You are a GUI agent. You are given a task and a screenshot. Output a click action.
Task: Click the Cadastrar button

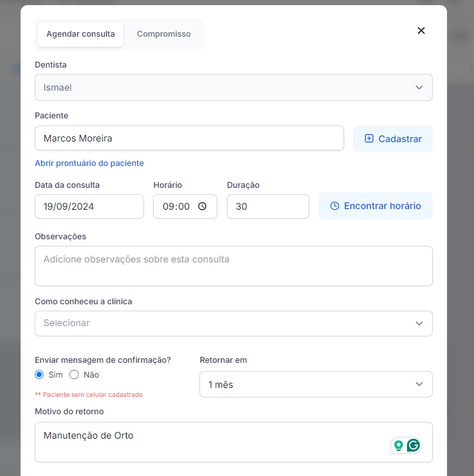(392, 138)
